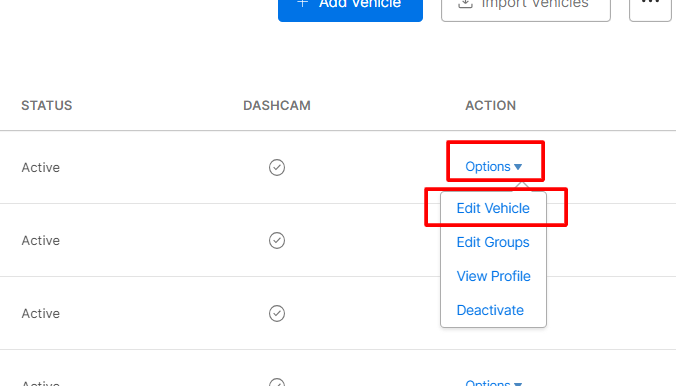Open the first row Options dropdown
Viewport: 676px width, 386px height.
494,166
